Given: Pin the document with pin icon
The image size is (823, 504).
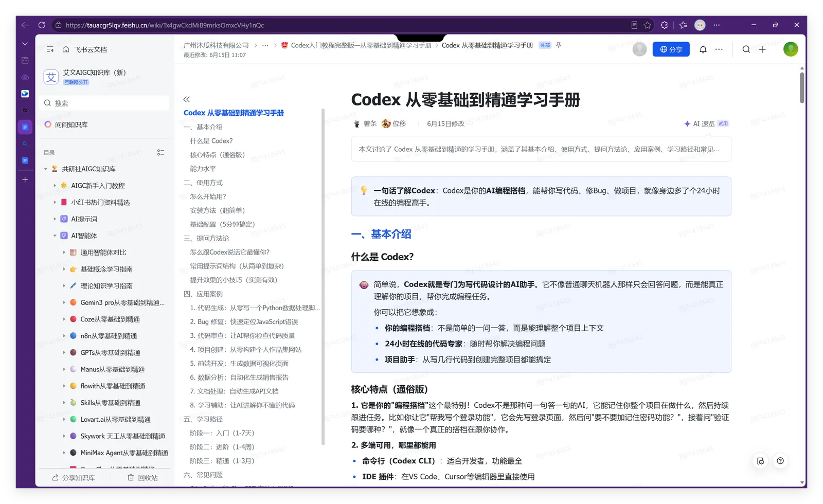Looking at the screenshot, I should 558,45.
